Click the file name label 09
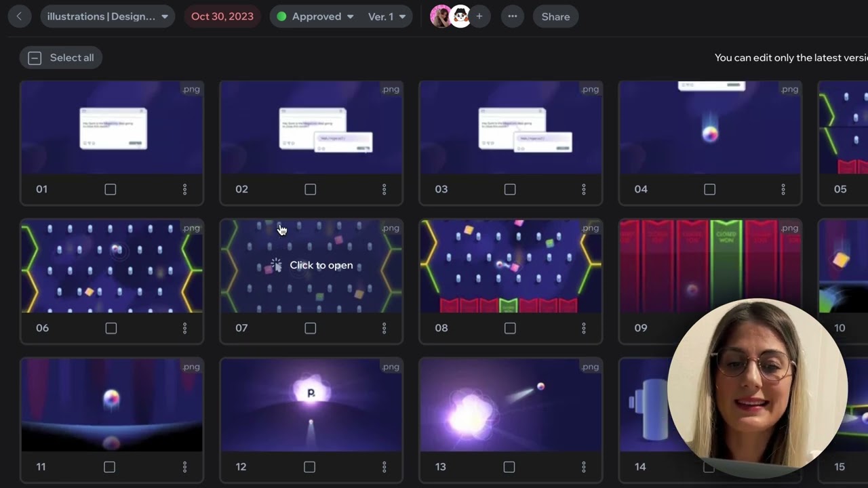This screenshot has width=868, height=488. click(x=641, y=328)
